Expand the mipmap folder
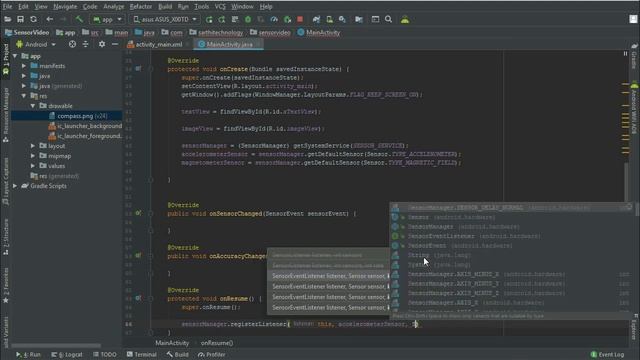640x360 pixels. coord(33,156)
